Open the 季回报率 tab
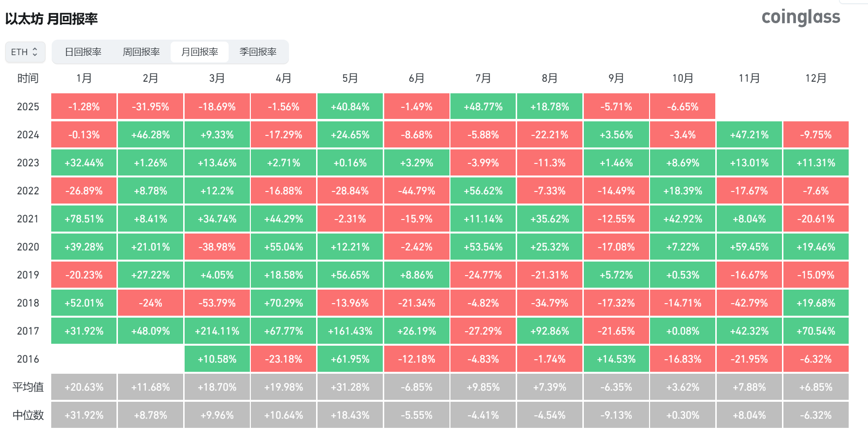Screen dimensions: 868x439 coord(258,52)
